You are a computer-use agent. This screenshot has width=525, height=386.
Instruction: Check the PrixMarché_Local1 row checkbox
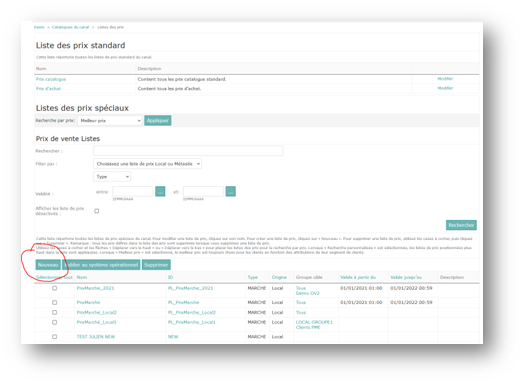55,322
